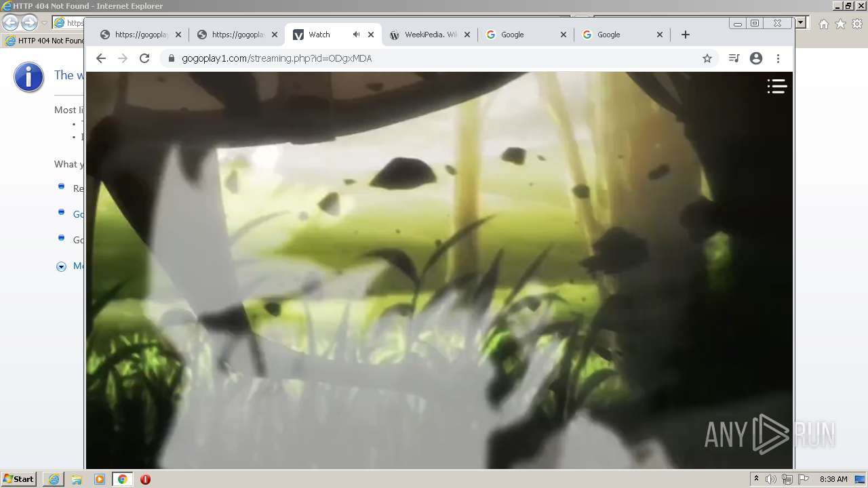This screenshot has width=868, height=488.
Task: Expand the More information arrow in IE
Action: pos(61,266)
